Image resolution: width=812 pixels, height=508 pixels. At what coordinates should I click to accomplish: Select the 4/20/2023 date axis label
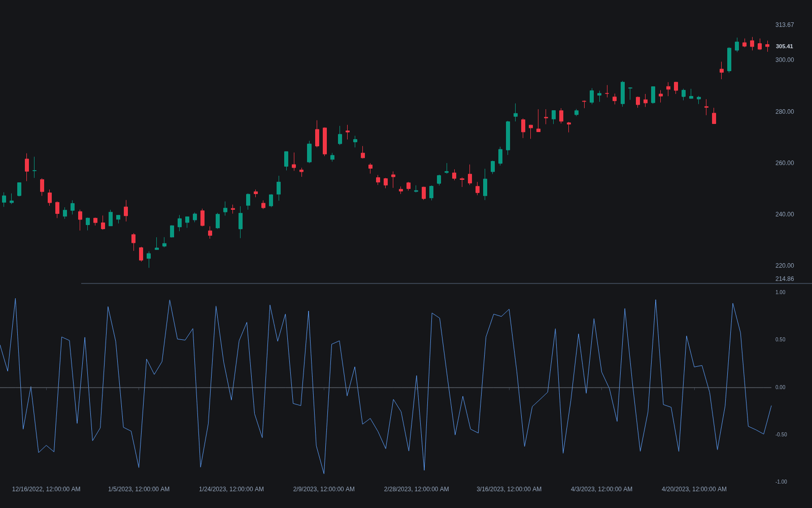coord(694,489)
